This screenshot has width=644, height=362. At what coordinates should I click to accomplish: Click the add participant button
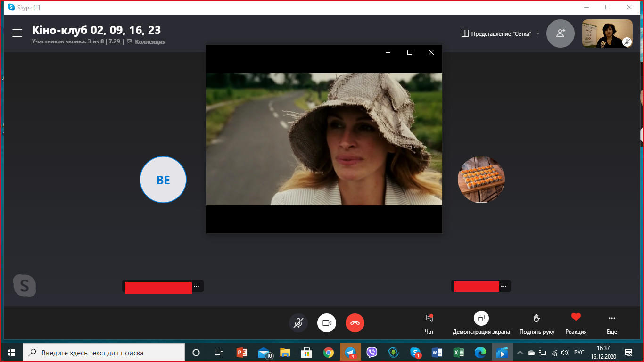pos(561,33)
